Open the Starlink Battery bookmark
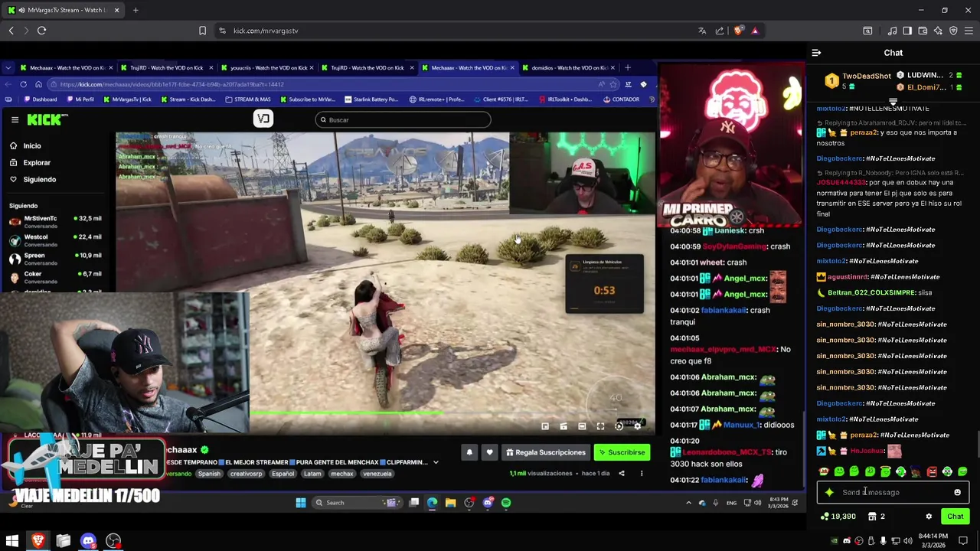This screenshot has height=551, width=980. point(371,99)
